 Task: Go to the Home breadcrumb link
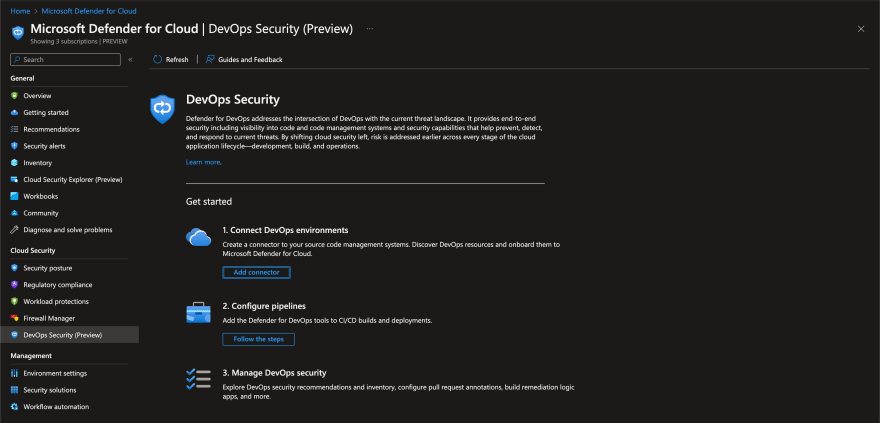coord(20,11)
